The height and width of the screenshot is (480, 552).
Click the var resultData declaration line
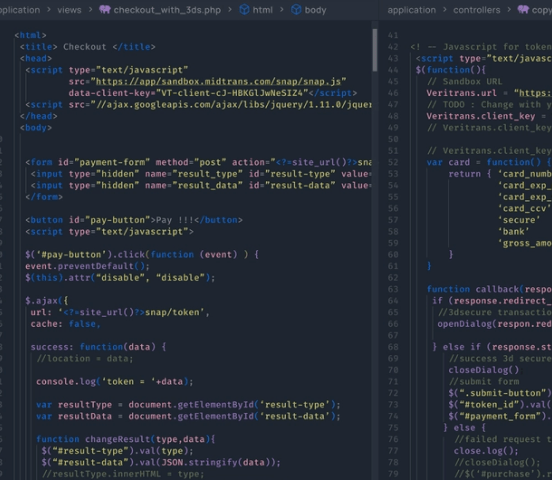click(188, 416)
